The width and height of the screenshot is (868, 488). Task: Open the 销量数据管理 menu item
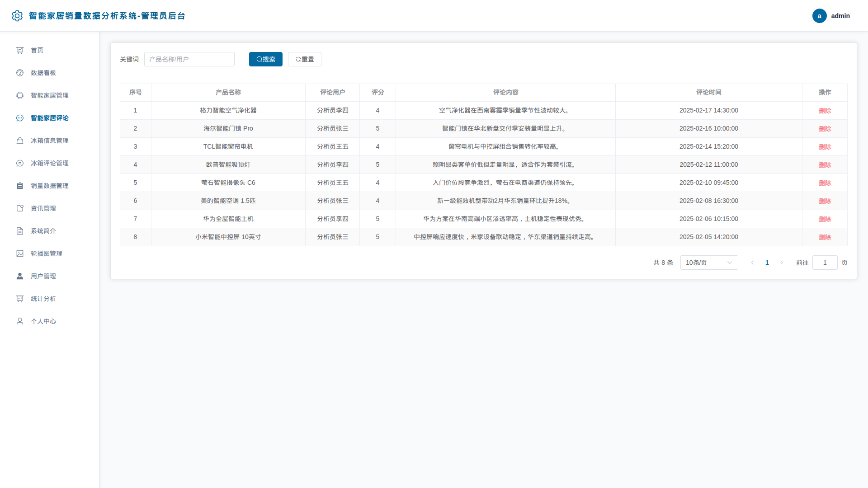50,186
